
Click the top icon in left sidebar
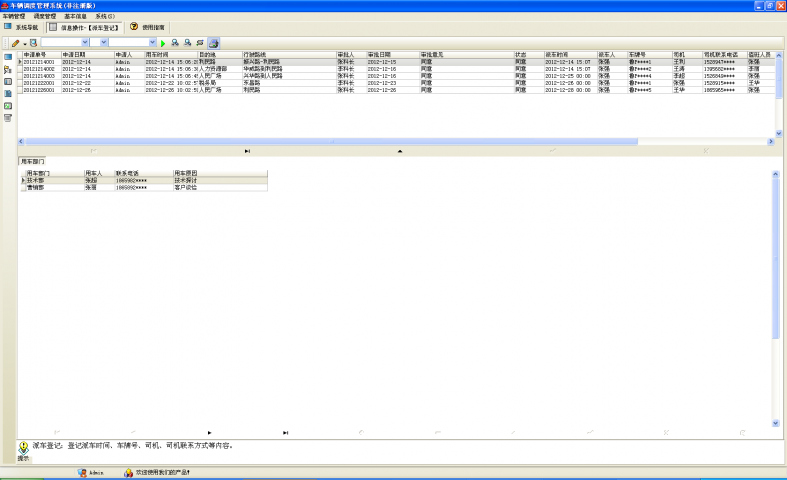tap(8, 57)
